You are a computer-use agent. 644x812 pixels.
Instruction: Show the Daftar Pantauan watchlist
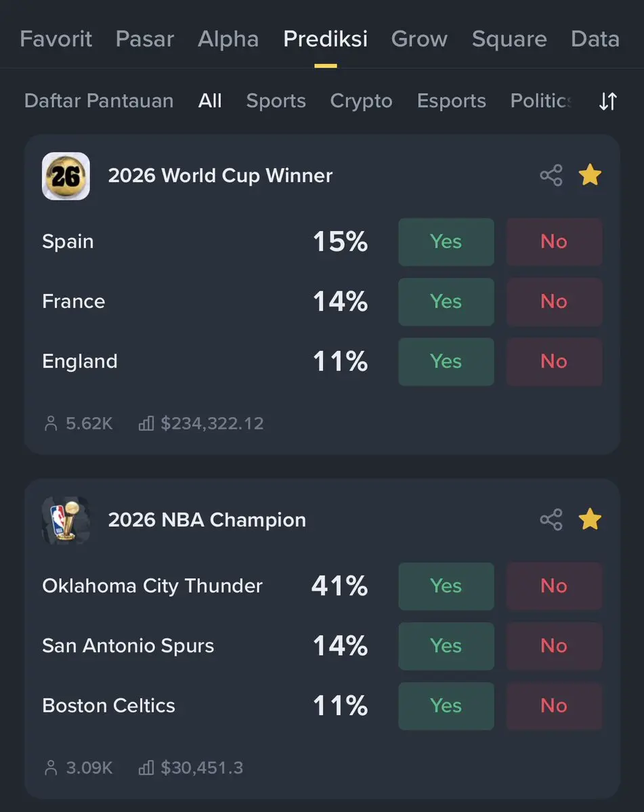[99, 102]
